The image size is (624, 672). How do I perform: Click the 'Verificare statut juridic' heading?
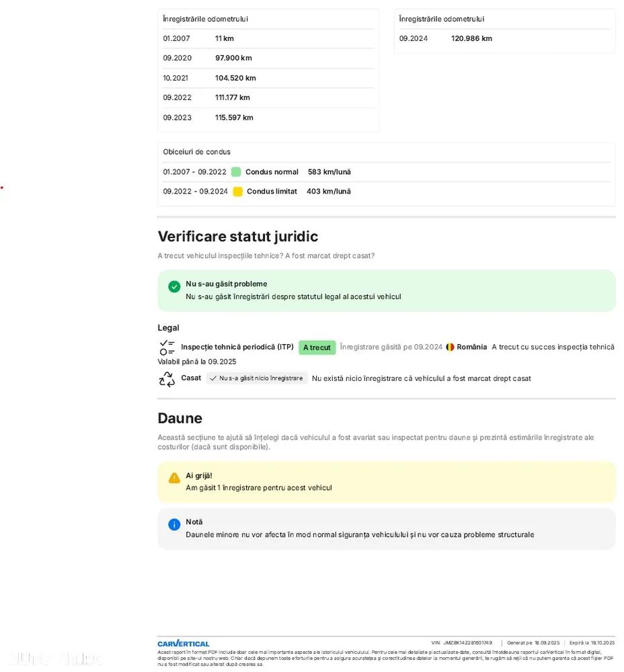point(237,237)
